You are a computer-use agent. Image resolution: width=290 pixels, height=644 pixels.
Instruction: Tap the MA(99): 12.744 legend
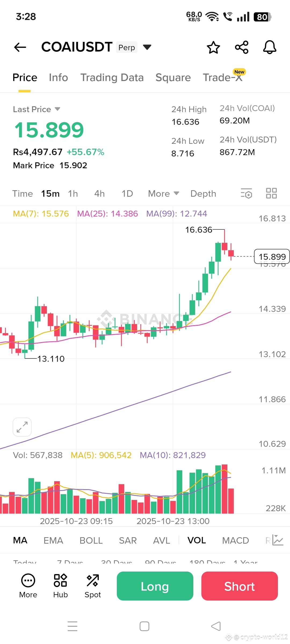177,214
